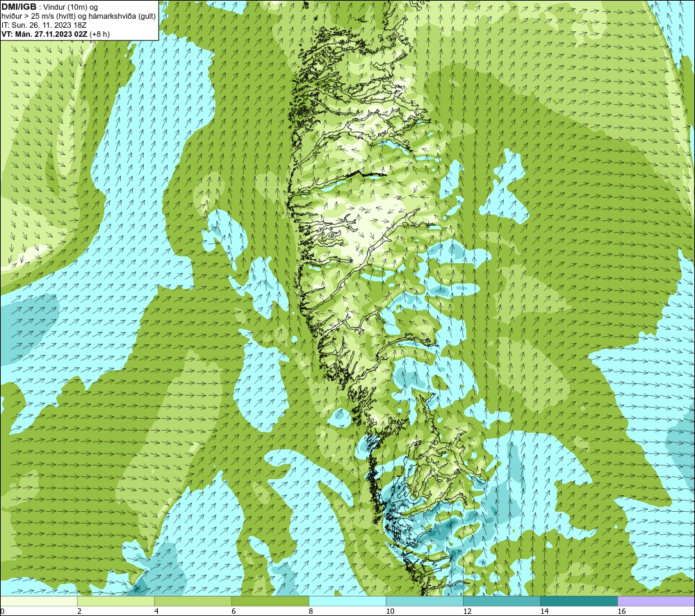Click the purple legend swatch above 16 m/s

[656, 601]
